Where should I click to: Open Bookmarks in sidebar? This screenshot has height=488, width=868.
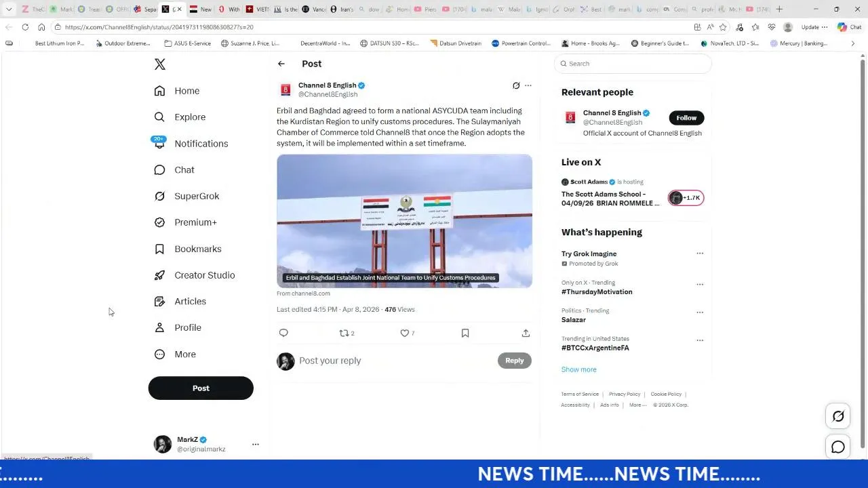click(x=188, y=249)
